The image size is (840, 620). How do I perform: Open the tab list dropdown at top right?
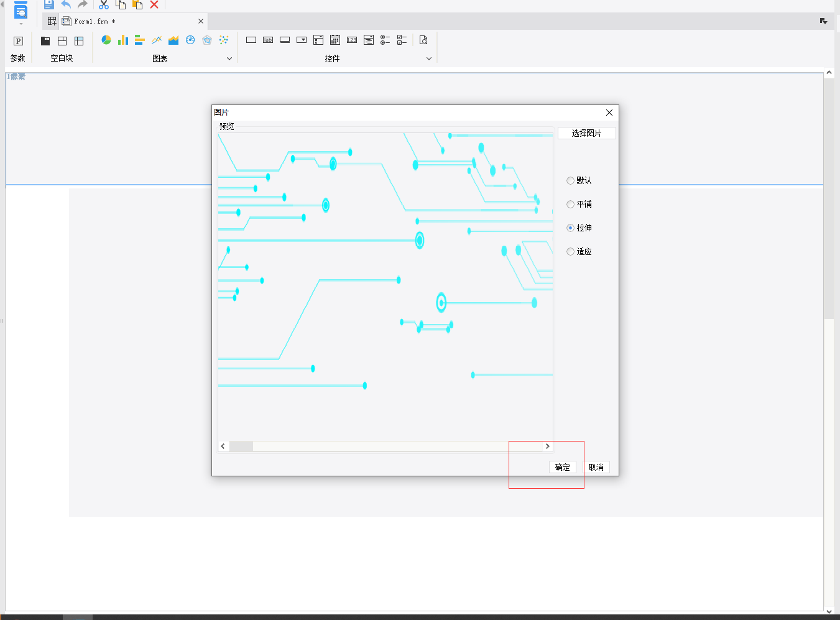coord(823,21)
